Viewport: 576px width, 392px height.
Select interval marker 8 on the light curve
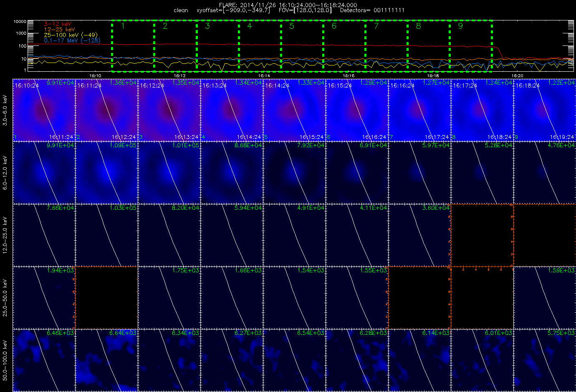click(x=419, y=26)
